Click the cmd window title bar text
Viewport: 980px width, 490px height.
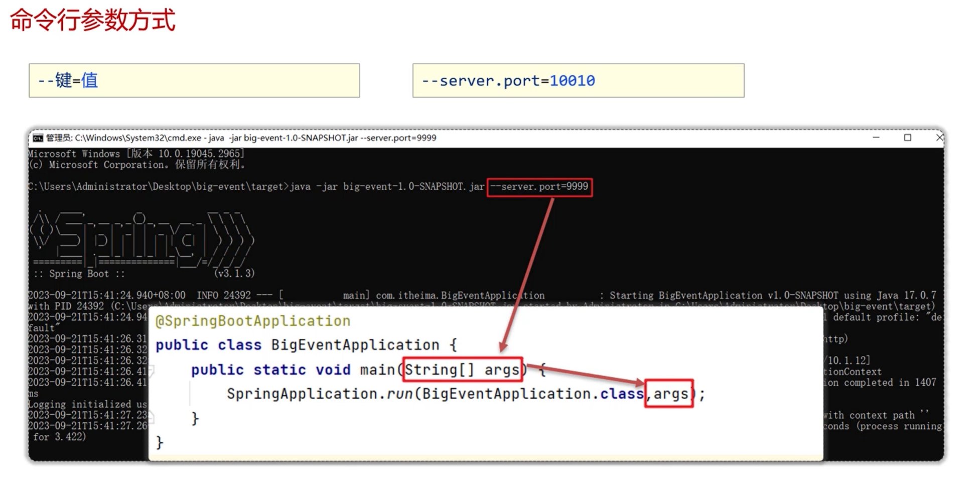[241, 138]
